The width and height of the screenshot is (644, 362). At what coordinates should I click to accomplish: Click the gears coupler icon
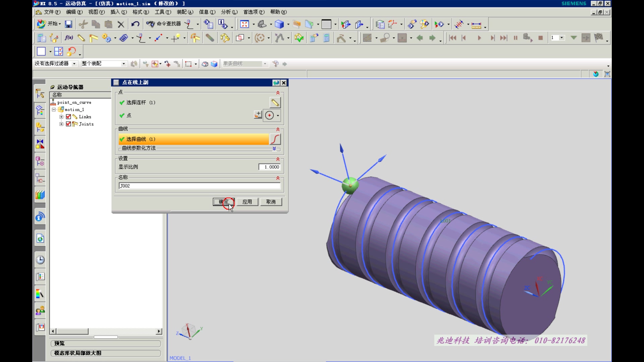107,38
